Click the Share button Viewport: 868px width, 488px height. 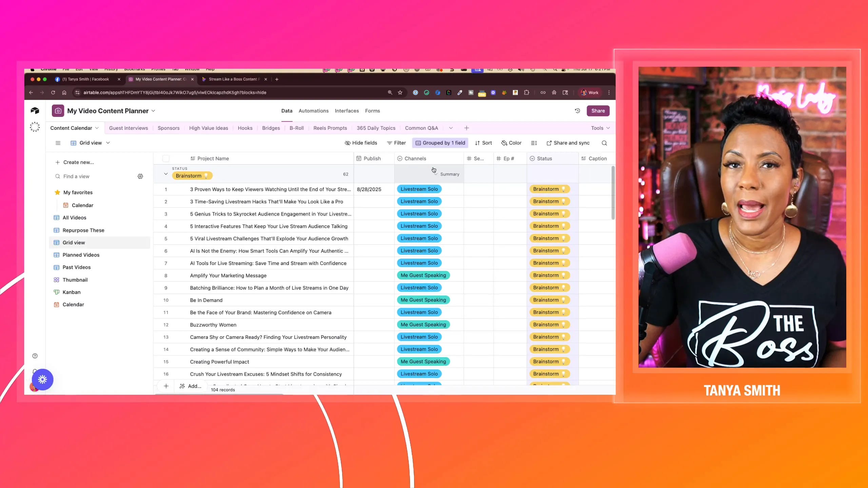pyautogui.click(x=598, y=111)
